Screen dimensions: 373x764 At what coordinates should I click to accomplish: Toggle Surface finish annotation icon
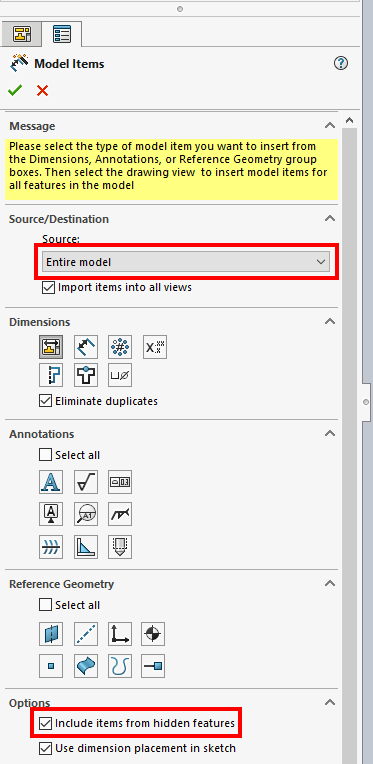(x=86, y=482)
